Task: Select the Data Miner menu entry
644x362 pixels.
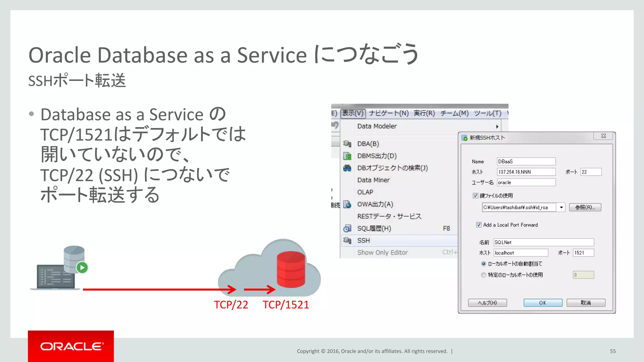Action: coord(373,180)
